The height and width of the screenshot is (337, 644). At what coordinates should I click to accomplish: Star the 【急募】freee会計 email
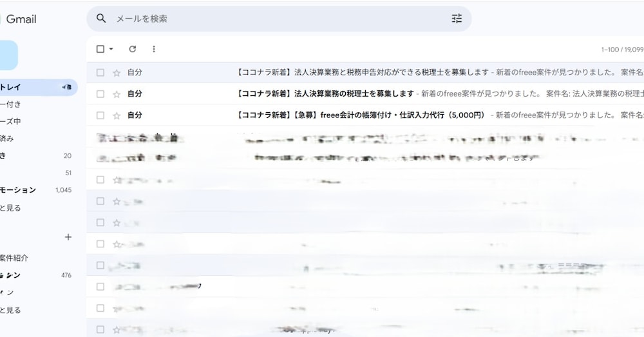click(x=117, y=115)
